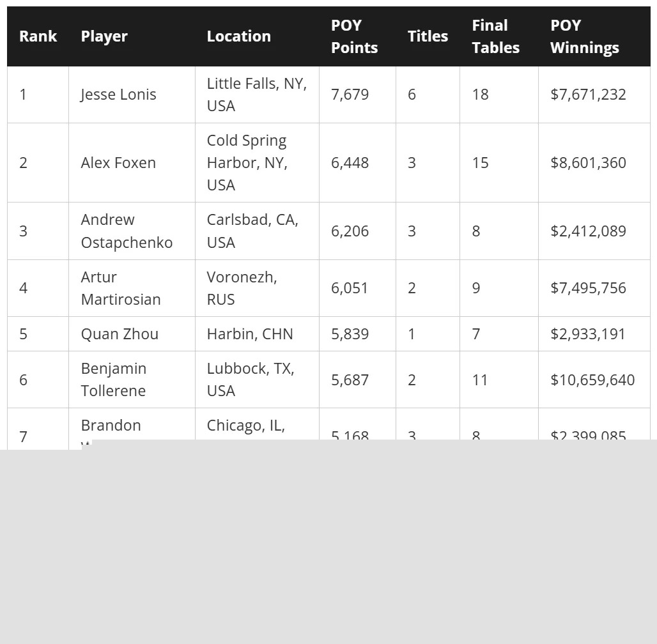Select the $8,601,360 winnings cell
This screenshot has height=644, width=657.
click(x=588, y=163)
